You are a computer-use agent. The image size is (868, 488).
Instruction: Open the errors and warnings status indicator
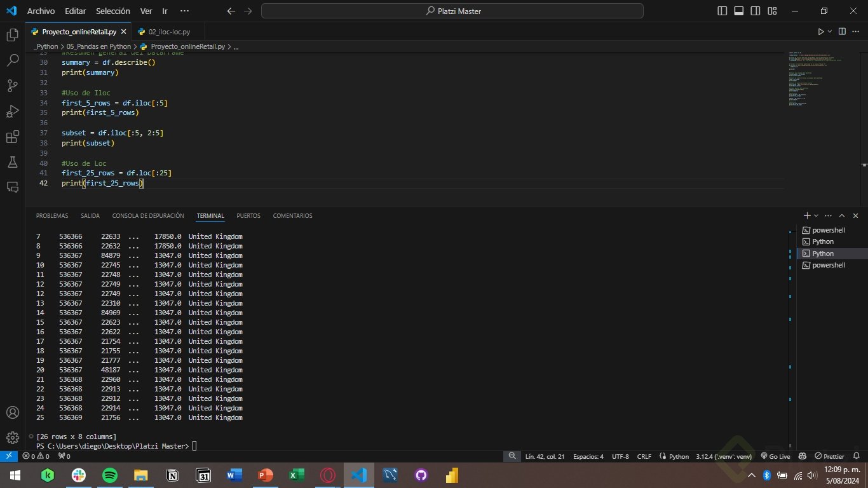[x=36, y=456]
